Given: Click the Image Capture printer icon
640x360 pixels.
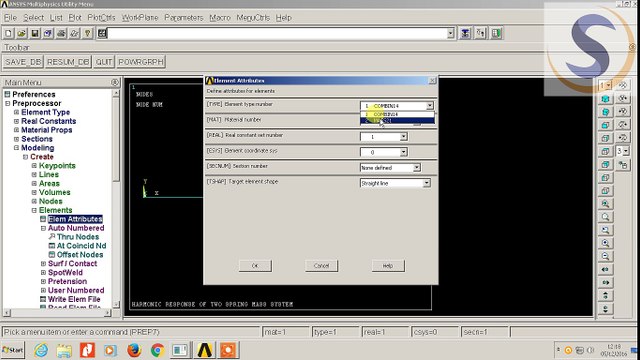Looking at the screenshot, I should (x=61, y=33).
